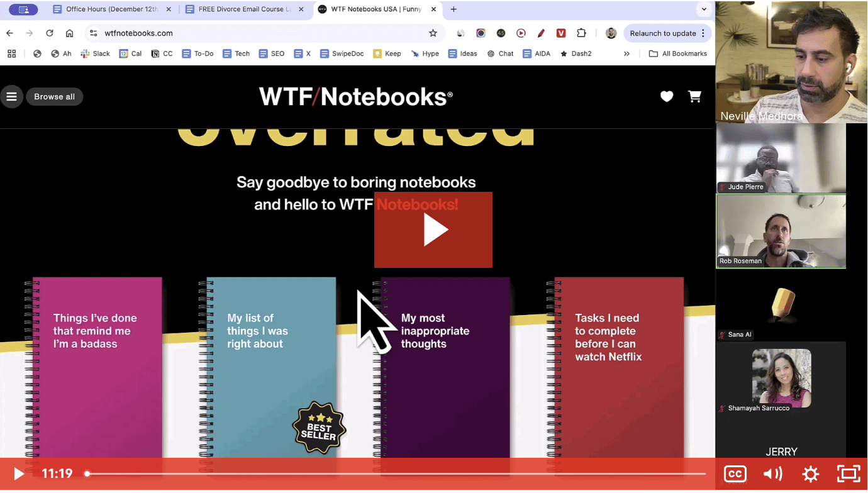868x493 pixels.
Task: Click Neville Medhora's video tile
Action: click(791, 62)
